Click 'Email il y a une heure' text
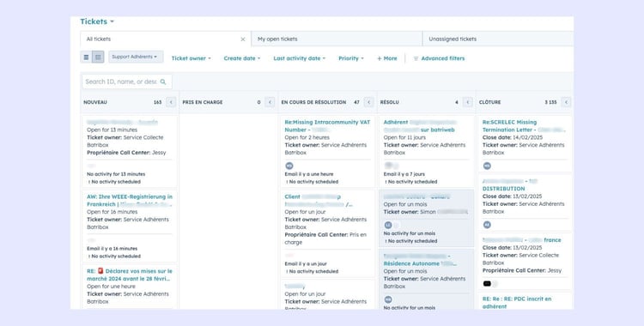The width and height of the screenshot is (644, 326). coord(309,174)
